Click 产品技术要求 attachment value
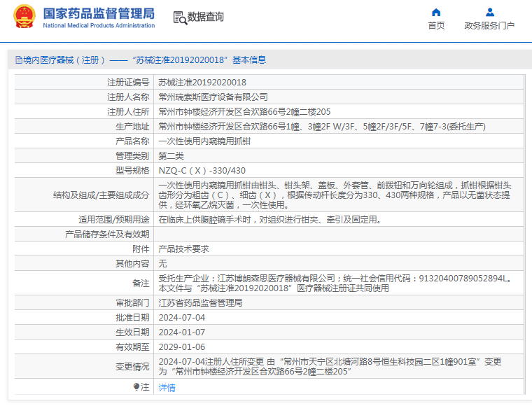The height and width of the screenshot is (406, 532). click(183, 249)
